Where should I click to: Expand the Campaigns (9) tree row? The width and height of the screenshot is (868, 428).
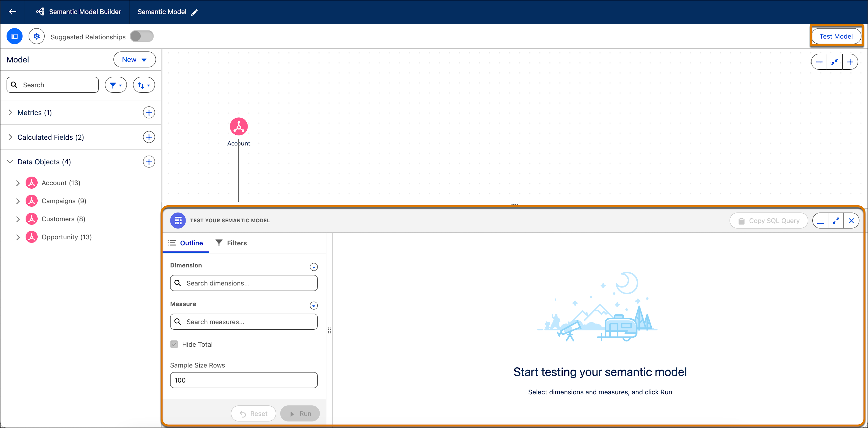click(18, 201)
